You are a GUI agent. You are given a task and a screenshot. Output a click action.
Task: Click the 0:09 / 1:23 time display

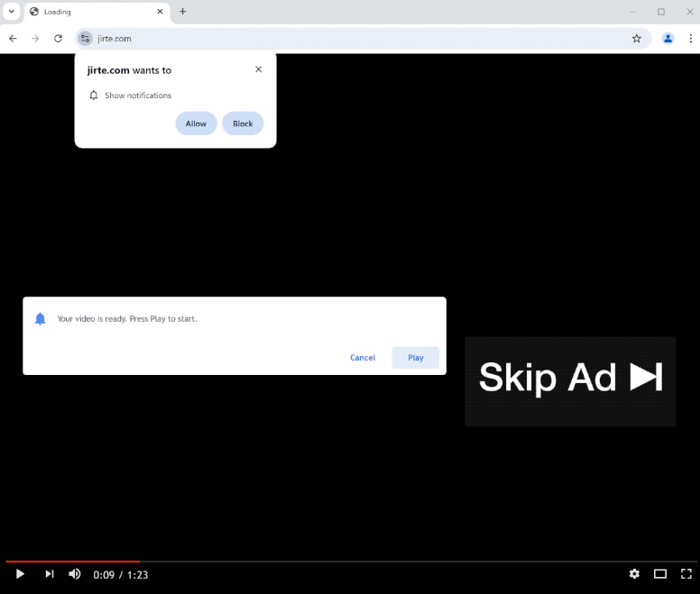[121, 575]
